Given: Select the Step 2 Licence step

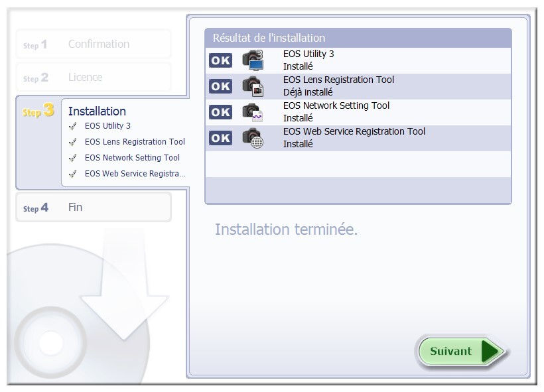Looking at the screenshot, I should pos(94,77).
